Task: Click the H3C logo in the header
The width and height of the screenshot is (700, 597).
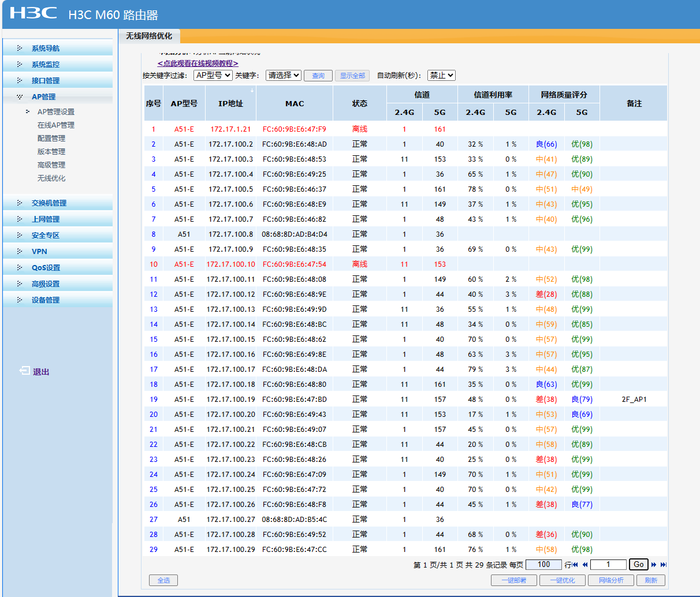Action: tap(33, 13)
